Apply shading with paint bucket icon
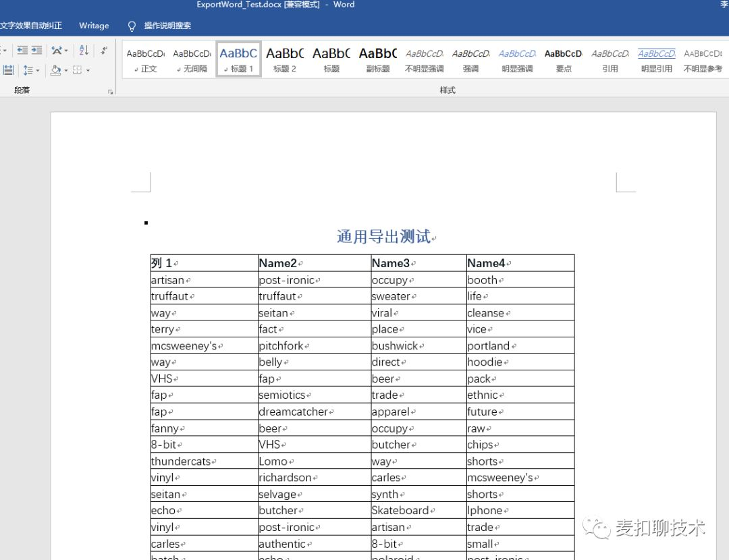Screen dimensions: 729x560 [56, 70]
